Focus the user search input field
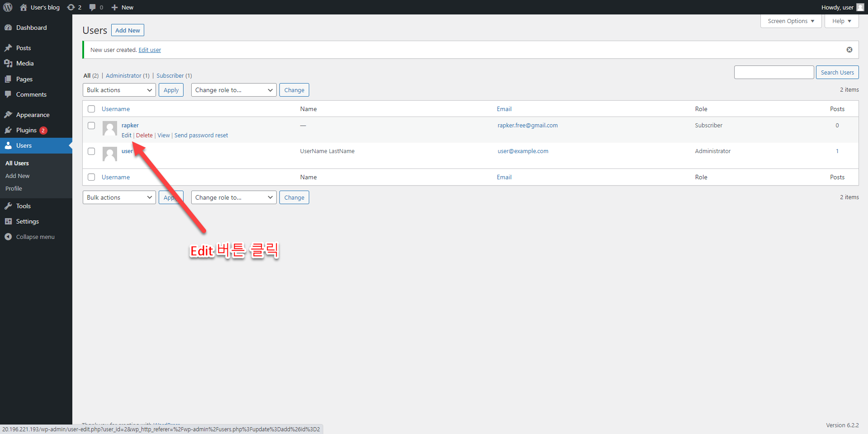868x434 pixels. pos(774,72)
